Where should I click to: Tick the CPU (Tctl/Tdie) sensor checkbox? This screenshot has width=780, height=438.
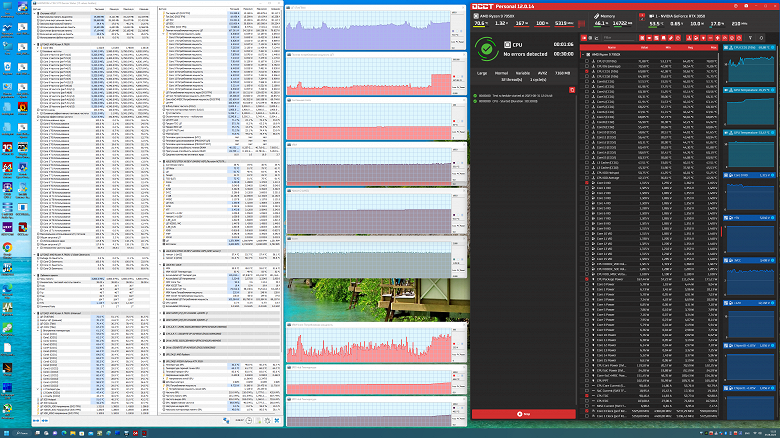pos(587,61)
